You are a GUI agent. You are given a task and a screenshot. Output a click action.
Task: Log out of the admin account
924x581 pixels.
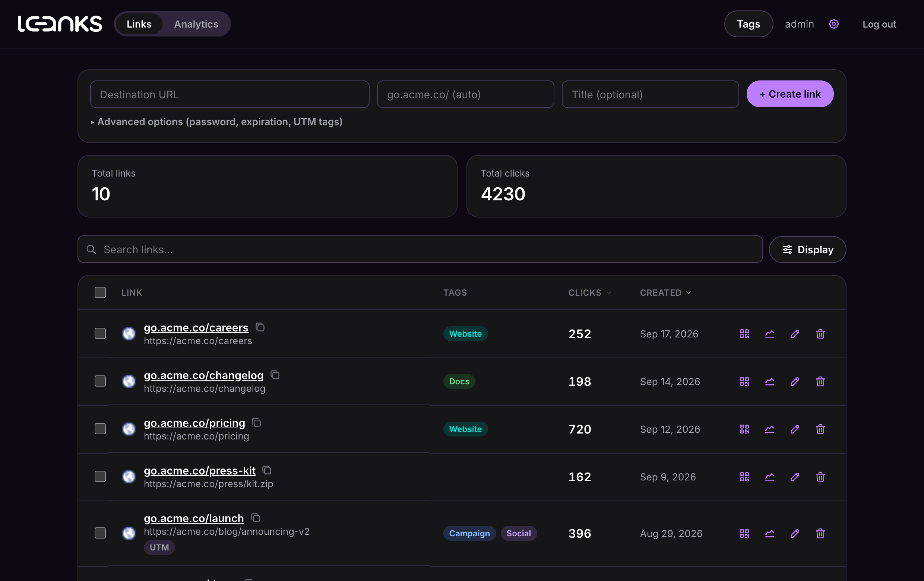(879, 24)
